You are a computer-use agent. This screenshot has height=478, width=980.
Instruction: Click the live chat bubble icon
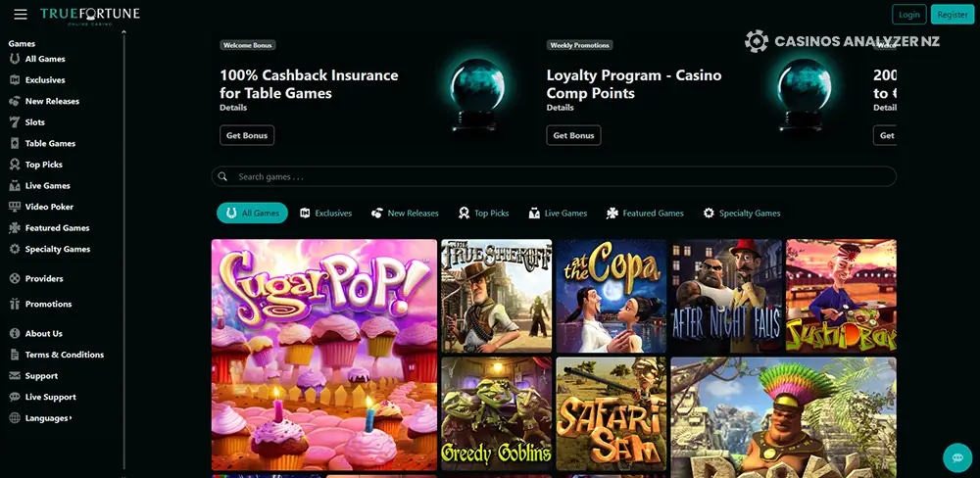[x=957, y=457]
